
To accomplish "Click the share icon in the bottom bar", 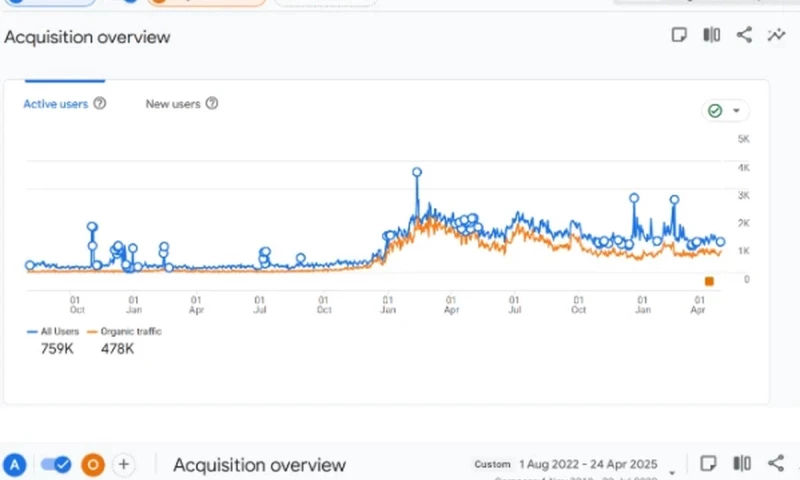I will 776,463.
